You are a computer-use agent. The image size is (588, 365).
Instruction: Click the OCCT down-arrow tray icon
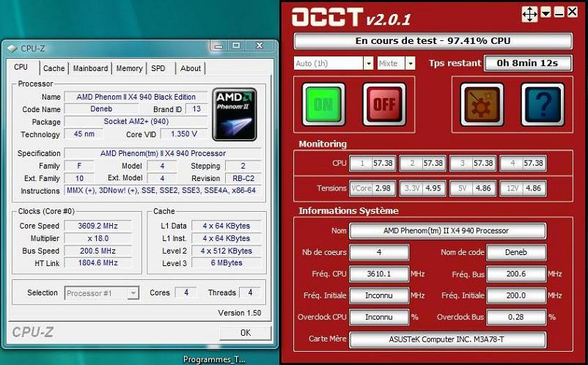[x=545, y=13]
